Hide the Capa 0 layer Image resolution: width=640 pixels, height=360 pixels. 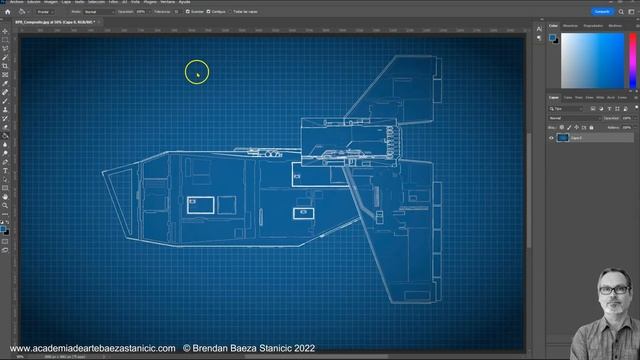coord(551,138)
